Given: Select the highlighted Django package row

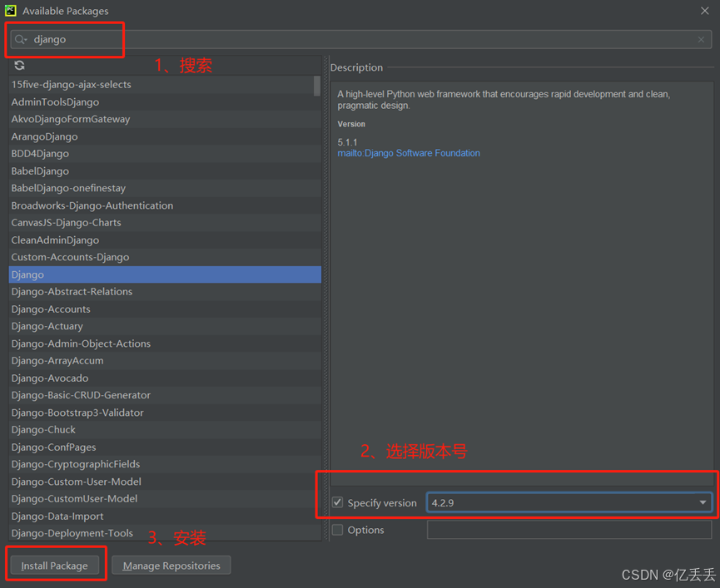Looking at the screenshot, I should click(165, 274).
